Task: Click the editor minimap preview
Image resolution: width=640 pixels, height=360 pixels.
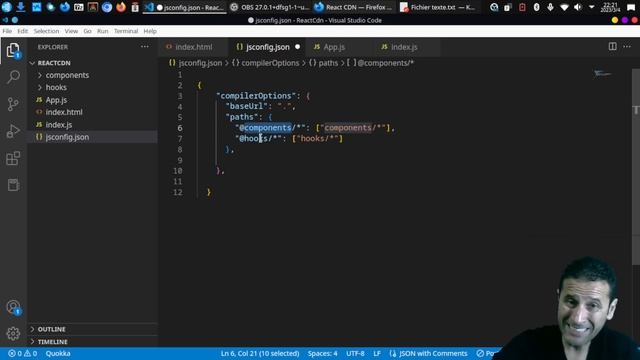Action: [603, 74]
